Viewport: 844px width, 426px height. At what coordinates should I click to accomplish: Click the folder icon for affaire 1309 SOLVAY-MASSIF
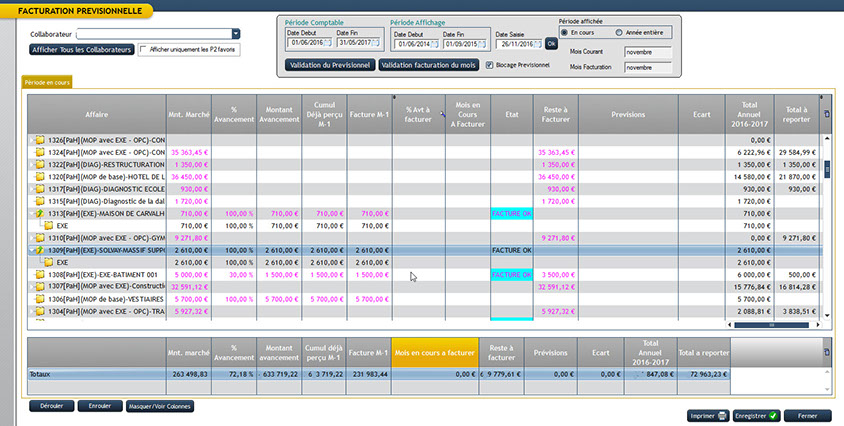[x=38, y=250]
